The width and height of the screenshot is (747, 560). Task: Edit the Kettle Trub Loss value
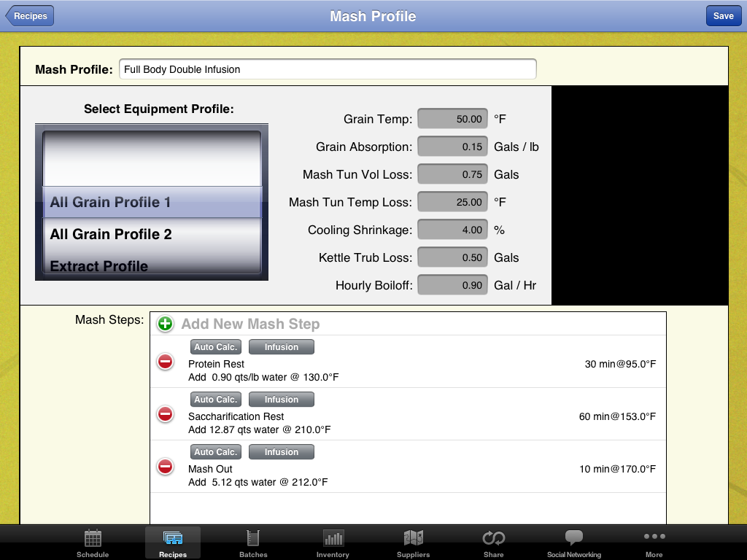pyautogui.click(x=452, y=257)
